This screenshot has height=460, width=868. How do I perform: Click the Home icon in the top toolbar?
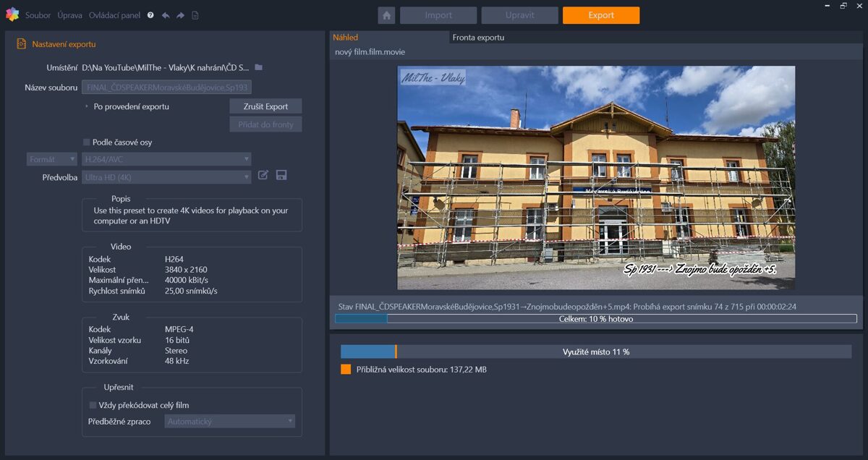tap(386, 14)
